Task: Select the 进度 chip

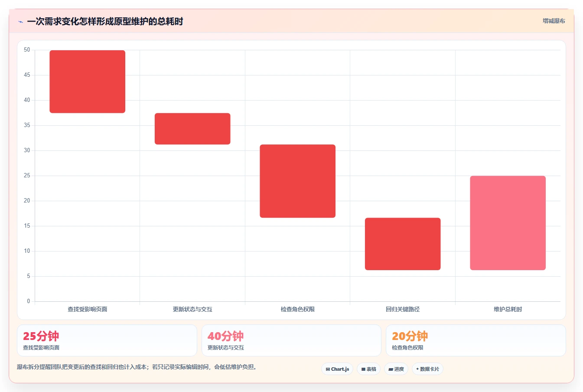Action: pyautogui.click(x=396, y=369)
